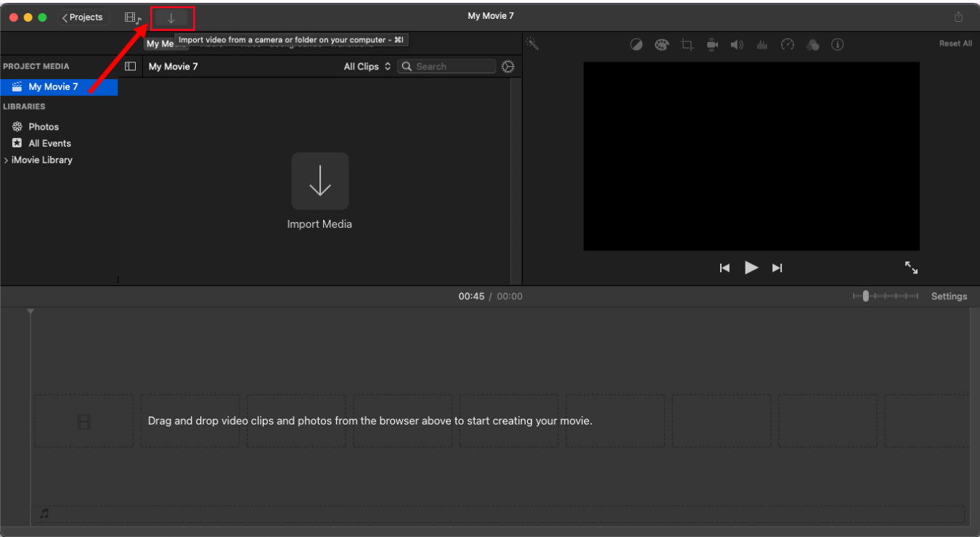980x537 pixels.
Task: Open Color Balance controls
Action: [637, 45]
